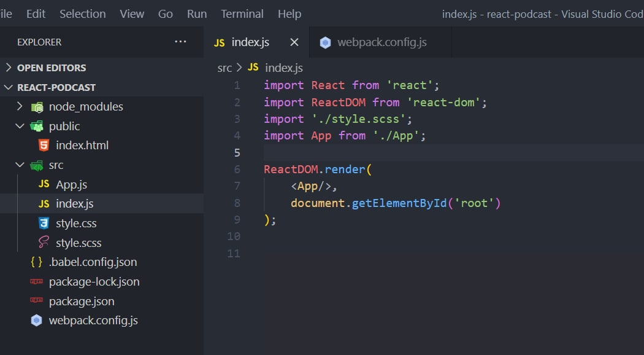Open the Terminal menu

[x=242, y=14]
